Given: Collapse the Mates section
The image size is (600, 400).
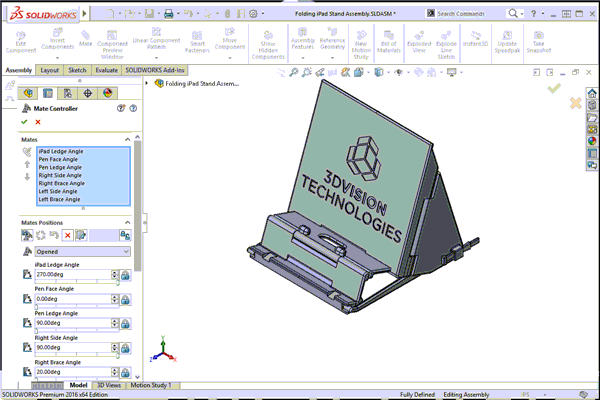Looking at the screenshot, I should pyautogui.click(x=127, y=139).
